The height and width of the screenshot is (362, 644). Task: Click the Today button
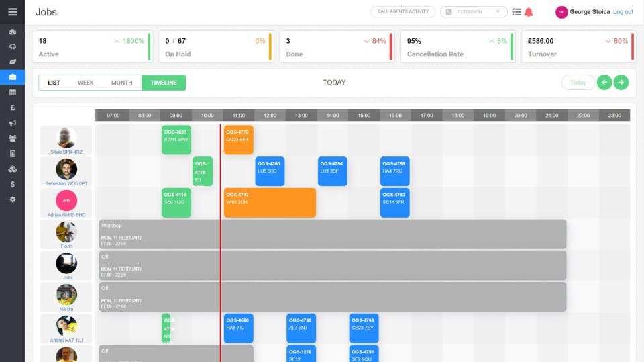(578, 82)
